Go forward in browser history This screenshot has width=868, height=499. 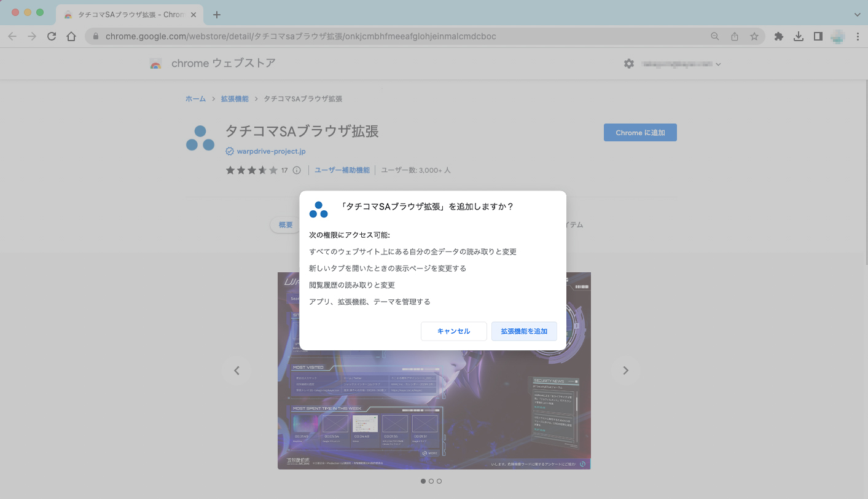point(32,36)
